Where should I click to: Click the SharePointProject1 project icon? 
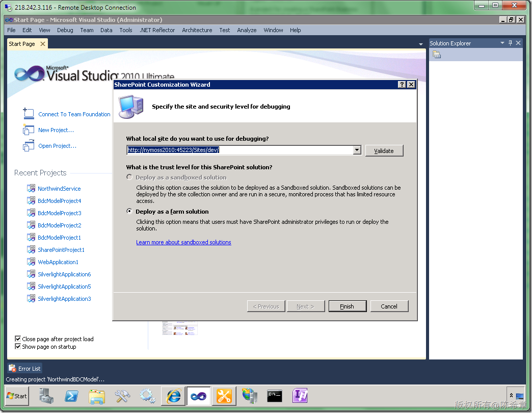31,249
